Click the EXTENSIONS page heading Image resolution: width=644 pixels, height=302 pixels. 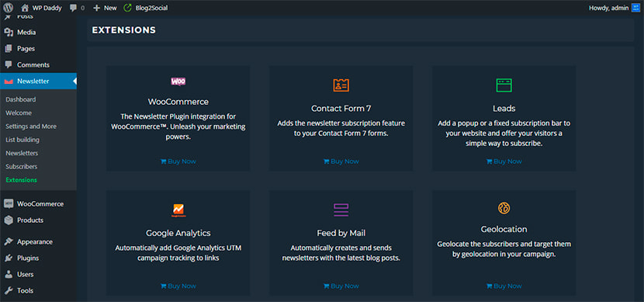(x=123, y=30)
